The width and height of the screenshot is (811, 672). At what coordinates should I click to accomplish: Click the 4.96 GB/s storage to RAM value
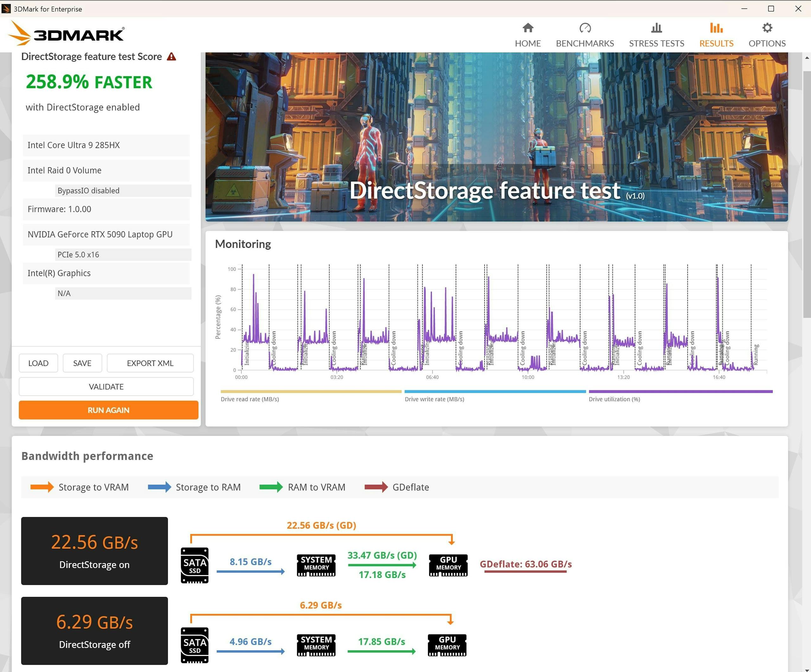tap(250, 642)
